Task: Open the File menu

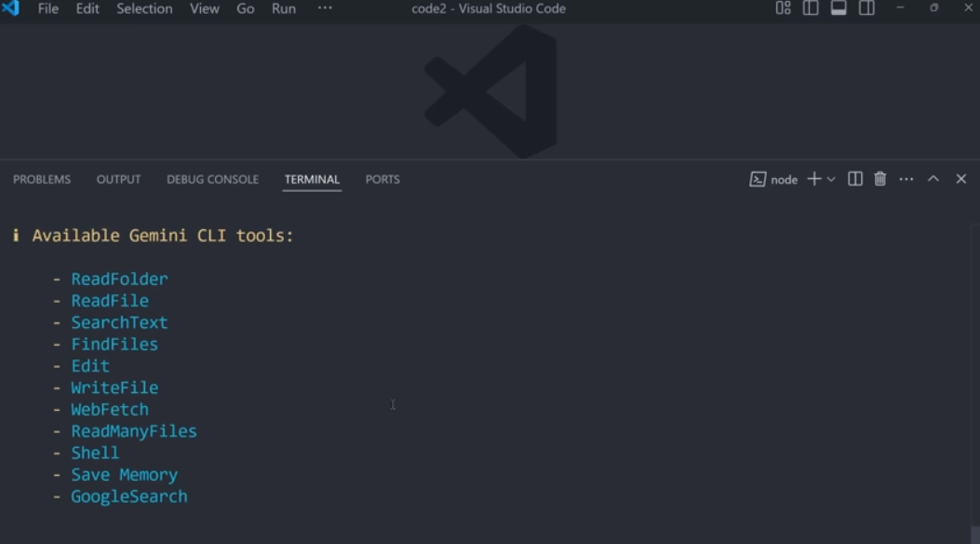Action: point(48,8)
